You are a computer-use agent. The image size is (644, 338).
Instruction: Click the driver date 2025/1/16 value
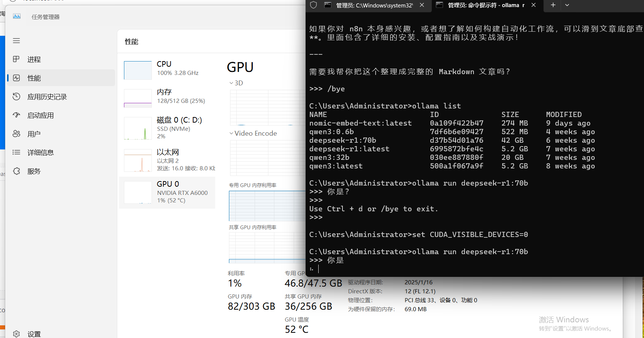418,282
